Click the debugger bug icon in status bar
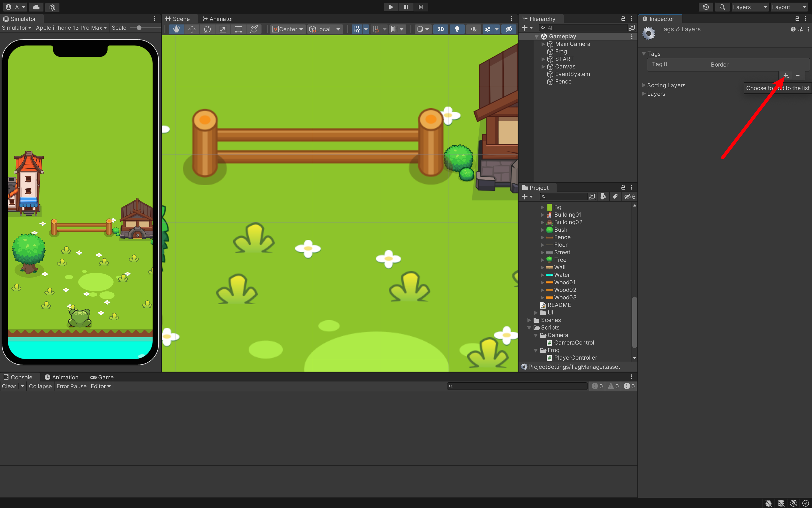The height and width of the screenshot is (508, 812). point(769,503)
